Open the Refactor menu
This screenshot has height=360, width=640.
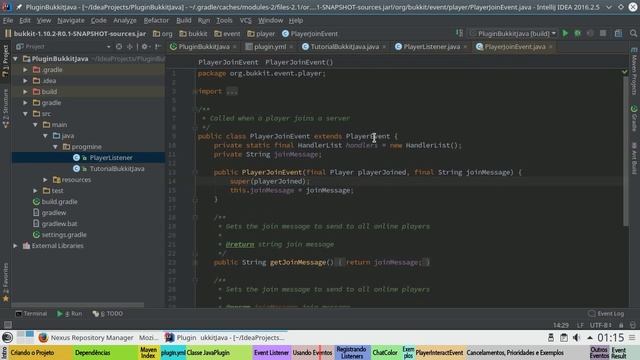pos(156,20)
